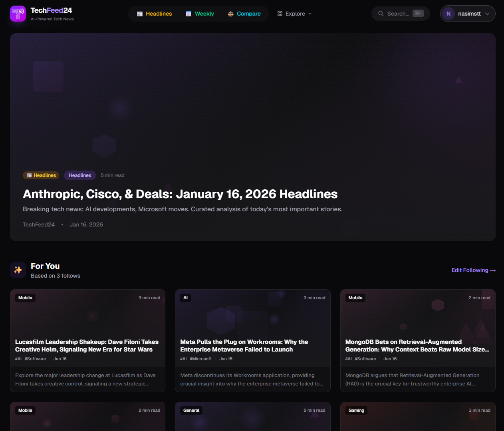This screenshot has height=431, width=504.
Task: Toggle the Headlines category pill on the hero
Action: (x=79, y=175)
